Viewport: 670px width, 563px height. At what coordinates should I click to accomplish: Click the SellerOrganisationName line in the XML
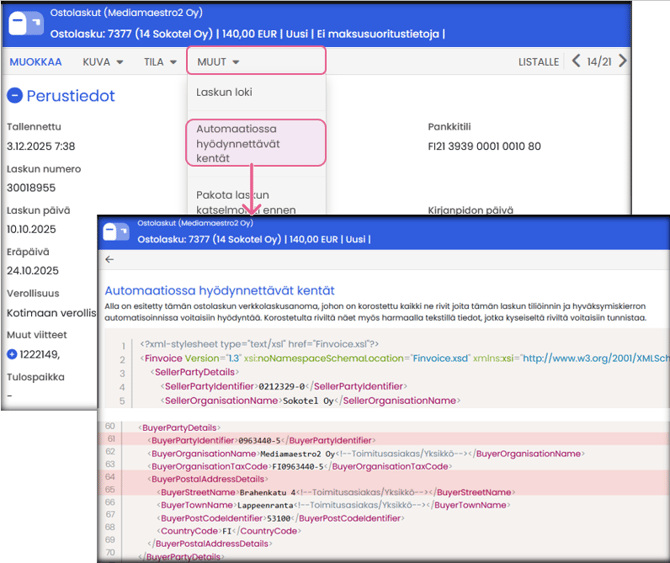coord(305,401)
